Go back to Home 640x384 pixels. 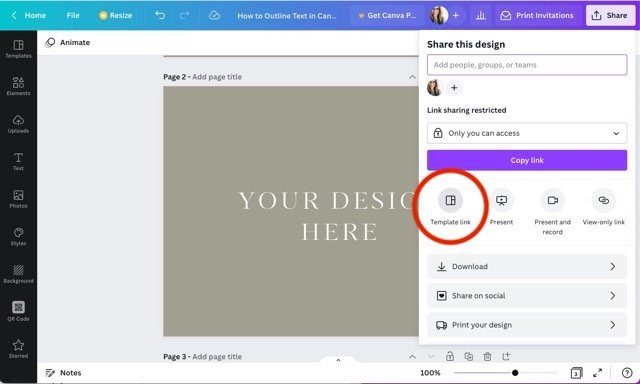pos(29,16)
